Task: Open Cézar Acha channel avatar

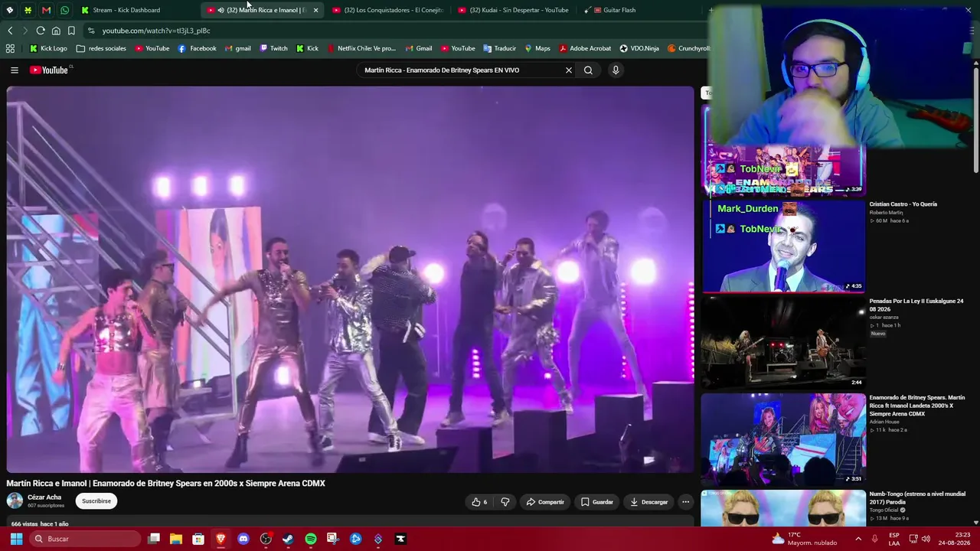Action: 15,501
